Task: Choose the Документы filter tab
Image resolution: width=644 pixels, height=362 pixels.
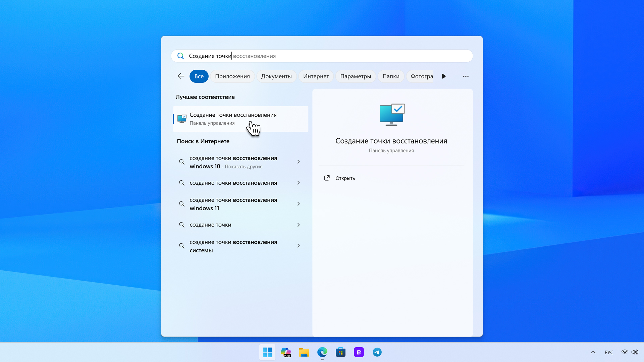Action: (276, 76)
